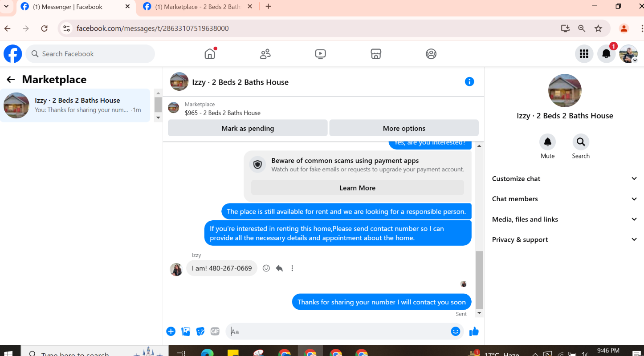Click the Aa message input field
The image size is (644, 356).
(338, 332)
